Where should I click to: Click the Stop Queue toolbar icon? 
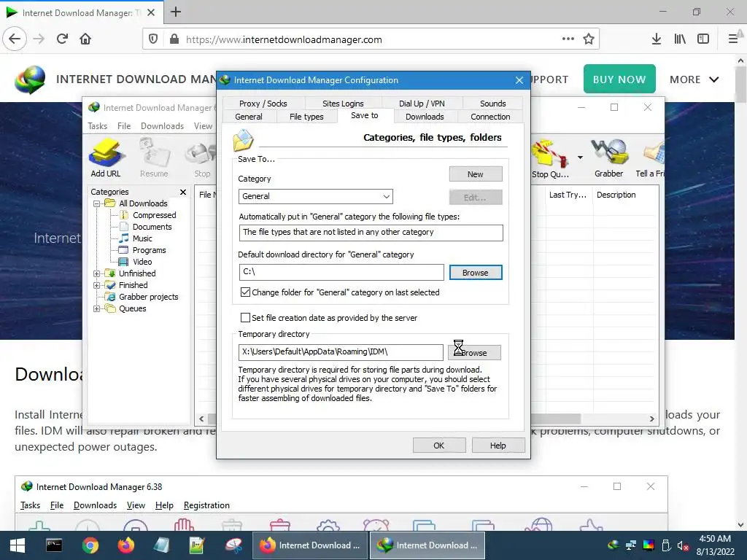[x=551, y=158]
